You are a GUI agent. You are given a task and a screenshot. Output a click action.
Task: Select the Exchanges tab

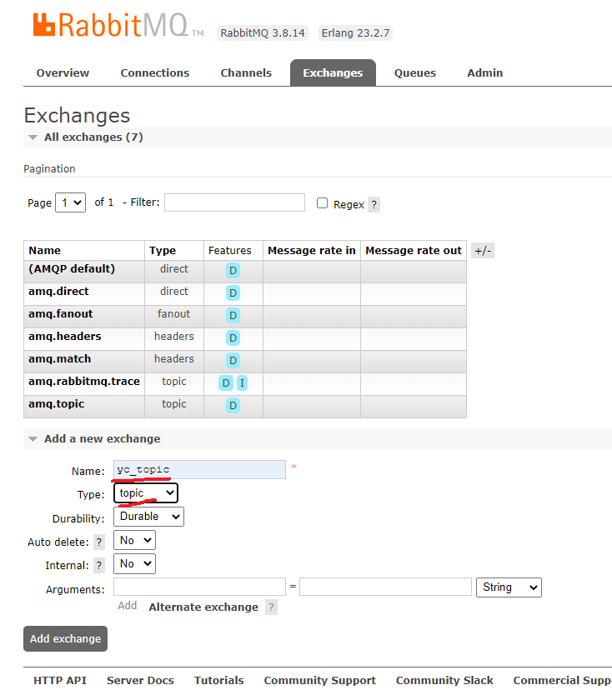click(x=333, y=72)
